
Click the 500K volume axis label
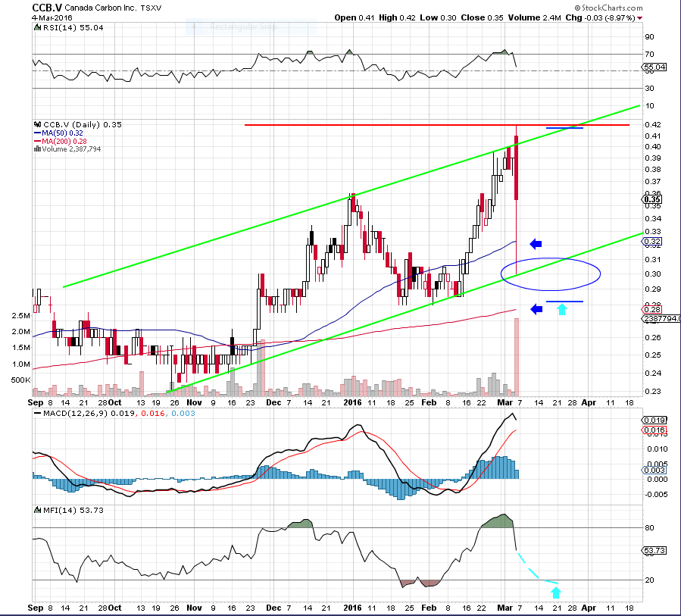tap(21, 380)
